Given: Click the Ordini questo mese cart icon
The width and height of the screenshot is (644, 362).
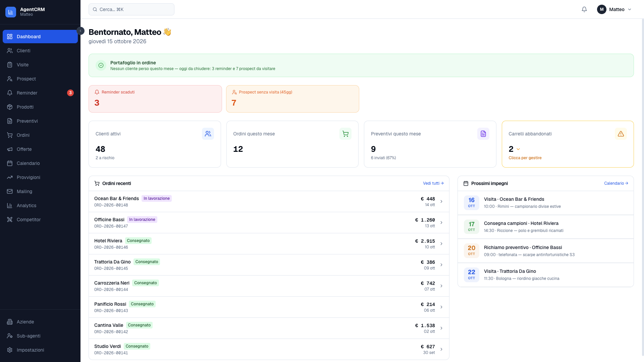Looking at the screenshot, I should tap(345, 134).
